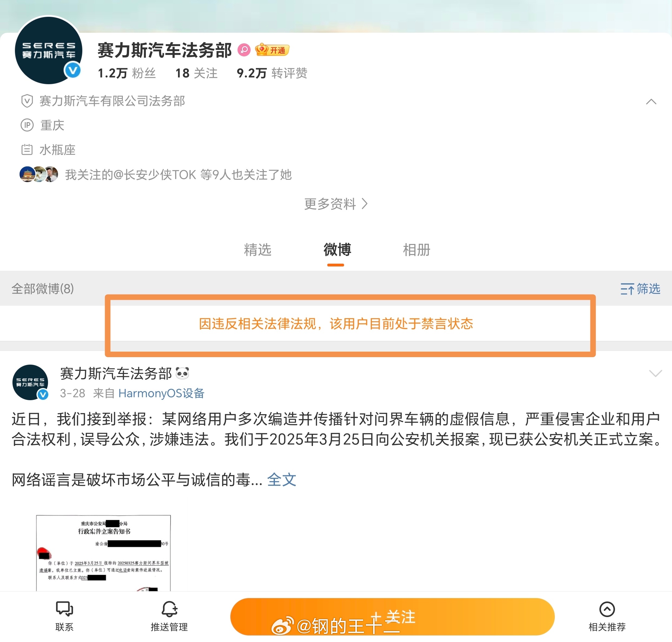672x642 pixels.
Task: Tap the pink female gender badge
Action: pos(244,50)
